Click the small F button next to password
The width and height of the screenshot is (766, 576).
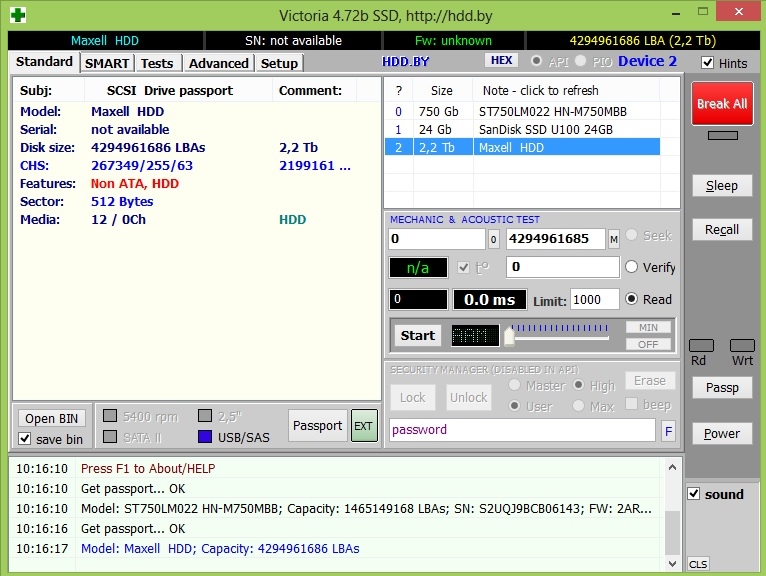pyautogui.click(x=668, y=430)
